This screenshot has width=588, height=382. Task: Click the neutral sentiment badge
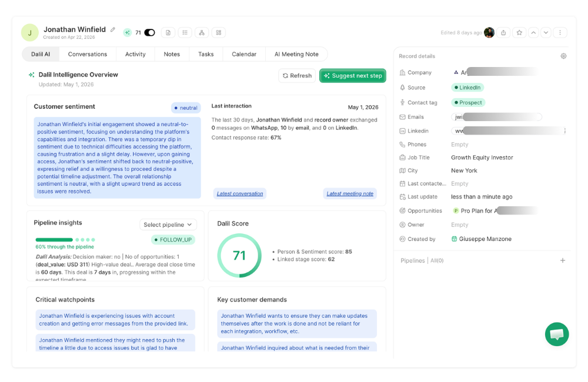(x=186, y=108)
